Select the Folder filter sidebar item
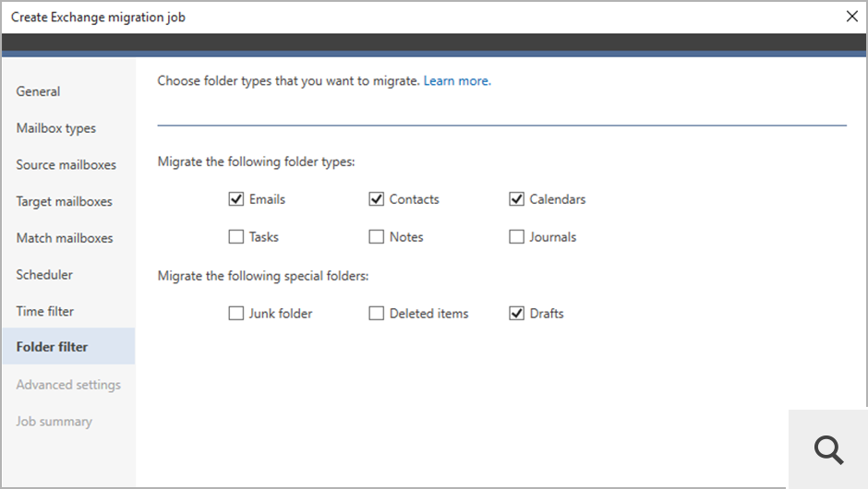The height and width of the screenshot is (489, 868). pos(53,348)
